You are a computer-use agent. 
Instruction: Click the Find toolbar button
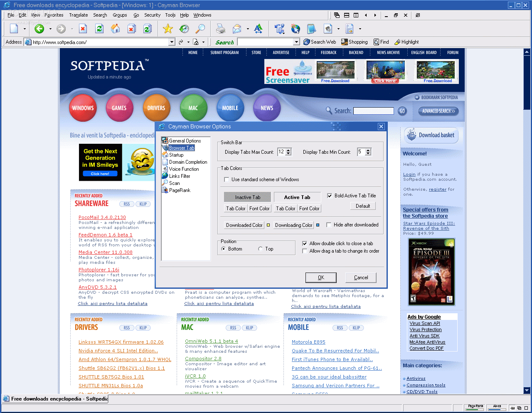[x=381, y=42]
